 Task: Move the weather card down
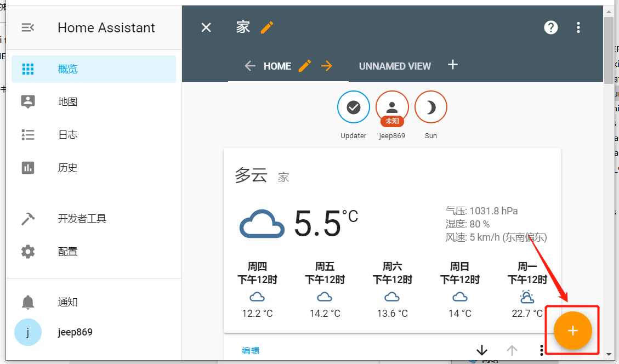pos(482,350)
